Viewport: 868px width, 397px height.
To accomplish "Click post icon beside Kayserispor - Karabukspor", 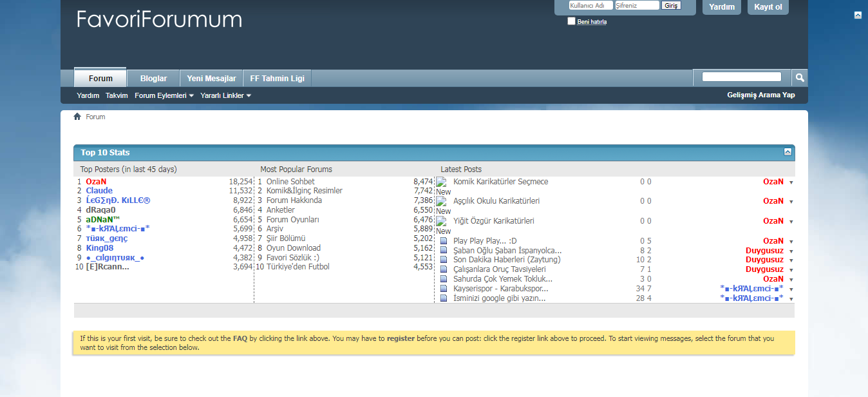I will point(443,289).
